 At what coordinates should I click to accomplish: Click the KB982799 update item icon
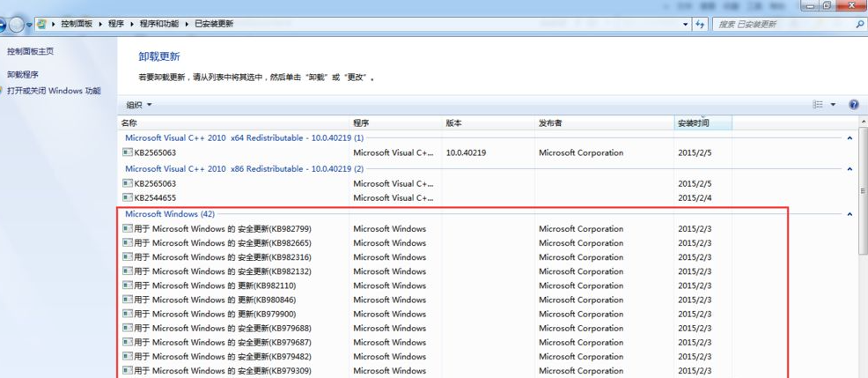coord(128,228)
